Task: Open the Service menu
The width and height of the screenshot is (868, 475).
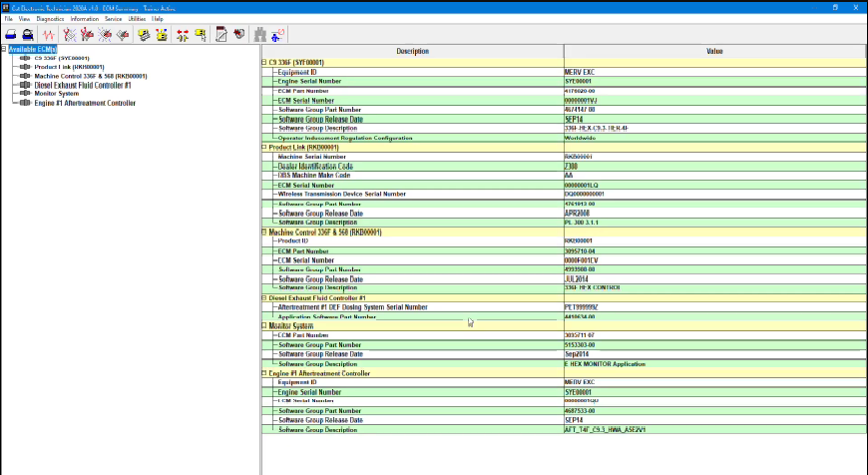Action: 114,19
